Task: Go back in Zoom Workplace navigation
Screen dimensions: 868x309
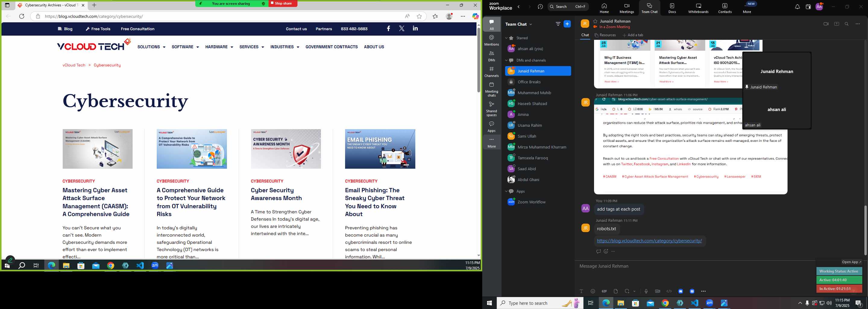Action: tap(519, 7)
